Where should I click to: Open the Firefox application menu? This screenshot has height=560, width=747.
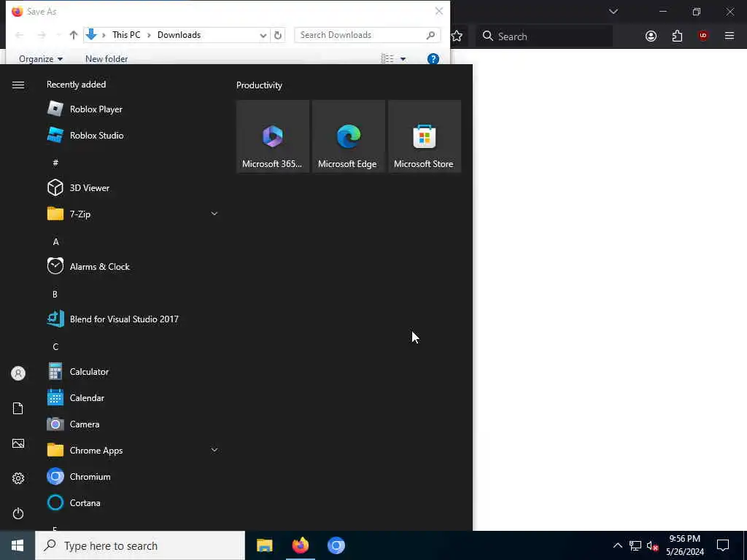tap(729, 36)
